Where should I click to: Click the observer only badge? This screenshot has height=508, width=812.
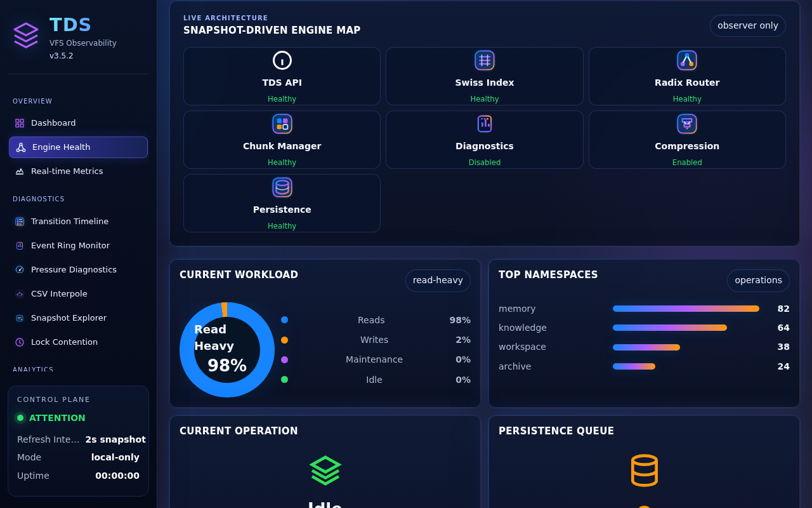pyautogui.click(x=748, y=26)
